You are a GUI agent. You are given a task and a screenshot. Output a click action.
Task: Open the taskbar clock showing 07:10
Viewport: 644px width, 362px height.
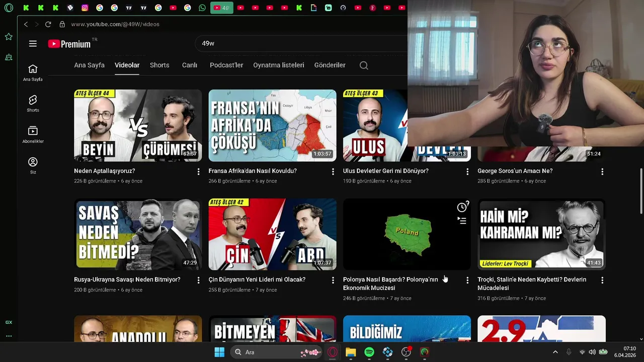625,352
